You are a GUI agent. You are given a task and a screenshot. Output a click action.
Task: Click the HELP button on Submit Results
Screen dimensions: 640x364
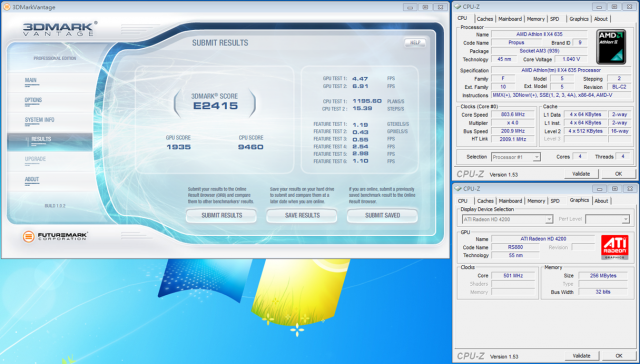[x=415, y=43]
